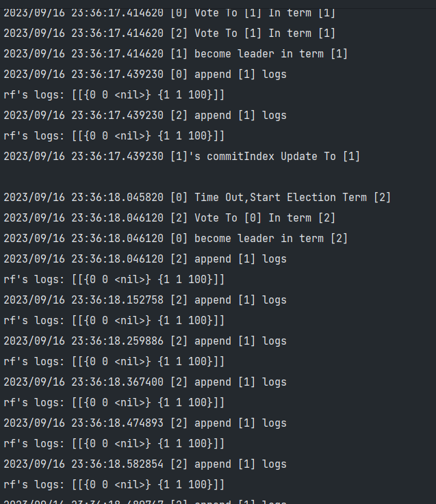Select the 'rf's logs' line after the 18.152758 entry
Image resolution: width=436 pixels, height=504 pixels.
click(114, 320)
